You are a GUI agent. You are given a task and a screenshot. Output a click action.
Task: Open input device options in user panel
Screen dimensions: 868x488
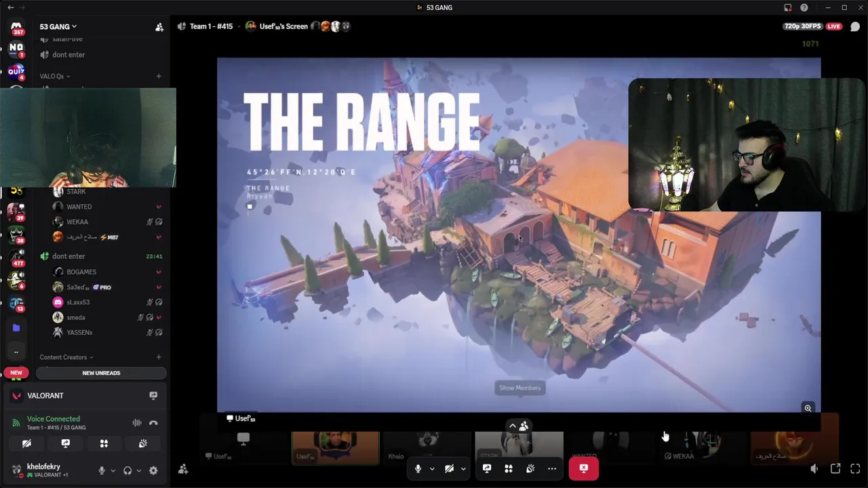113,470
